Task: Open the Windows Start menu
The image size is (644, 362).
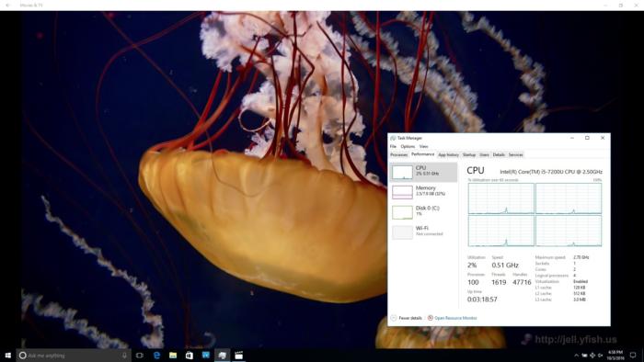Action: pyautogui.click(x=7, y=356)
